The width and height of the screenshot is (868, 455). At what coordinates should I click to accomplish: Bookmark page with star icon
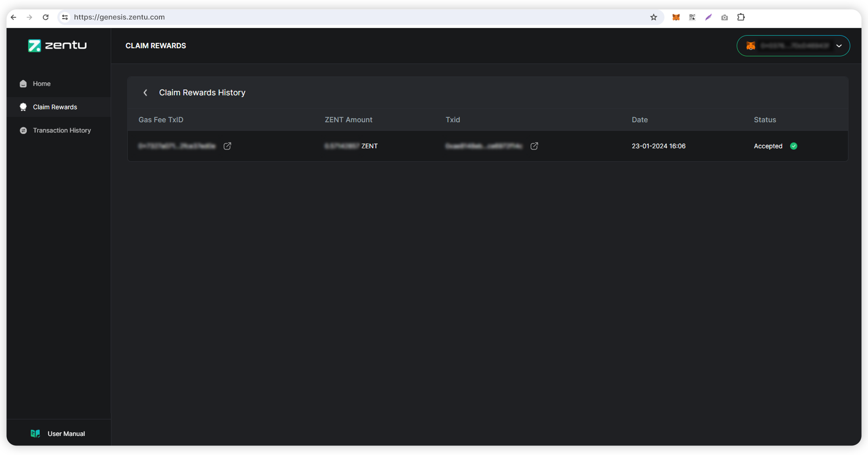point(653,17)
